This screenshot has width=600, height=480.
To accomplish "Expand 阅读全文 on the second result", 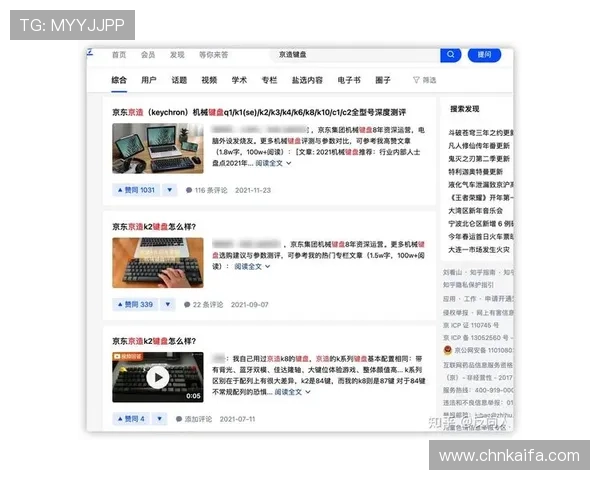I will pos(252,266).
